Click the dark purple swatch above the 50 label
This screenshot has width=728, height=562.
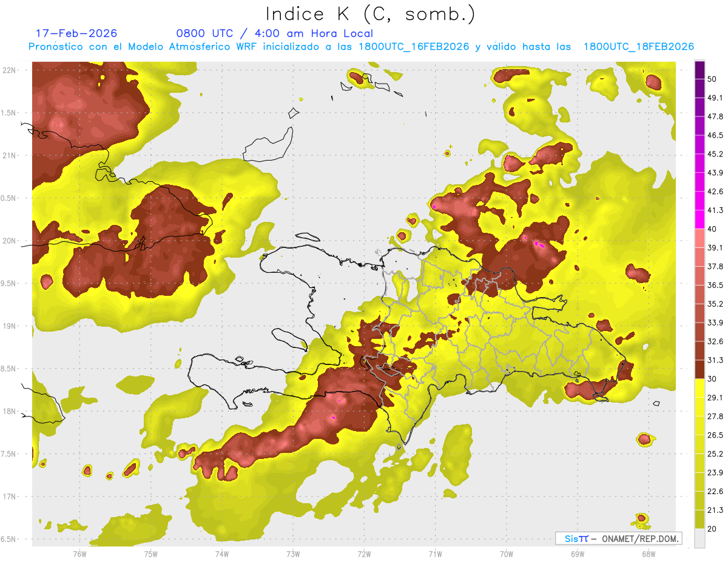pos(699,70)
